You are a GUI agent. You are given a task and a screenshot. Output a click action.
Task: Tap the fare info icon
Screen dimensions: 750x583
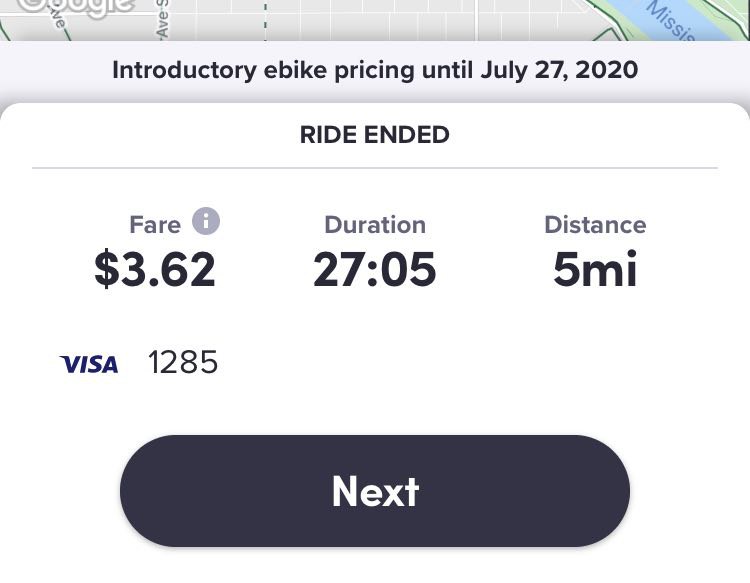[x=206, y=221]
